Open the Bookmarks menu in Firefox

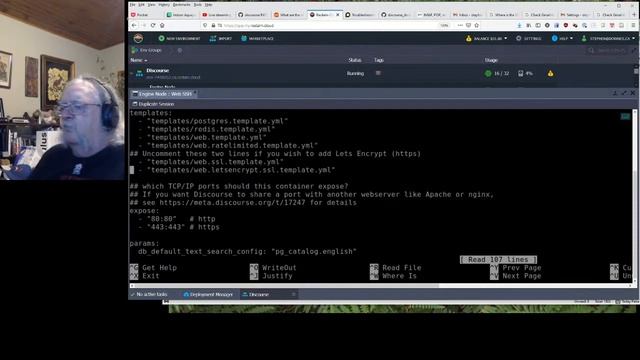point(182,5)
